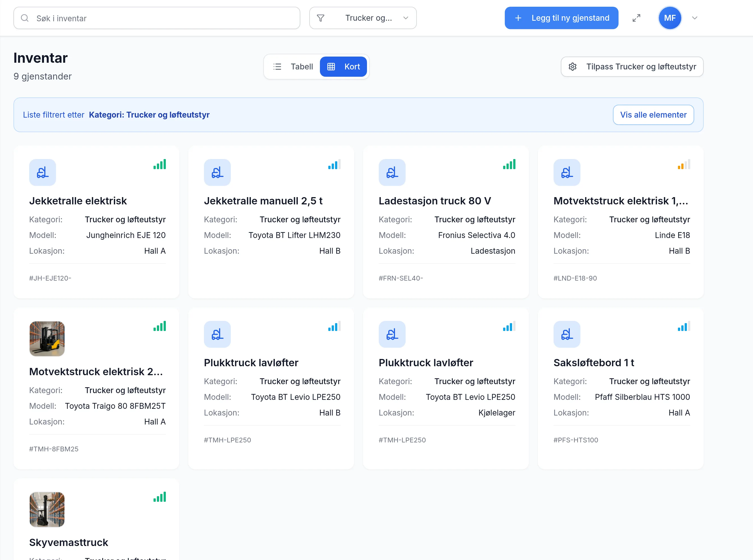Click the 9 gjenstander count text
Screen dimensions: 753x560
(43, 77)
